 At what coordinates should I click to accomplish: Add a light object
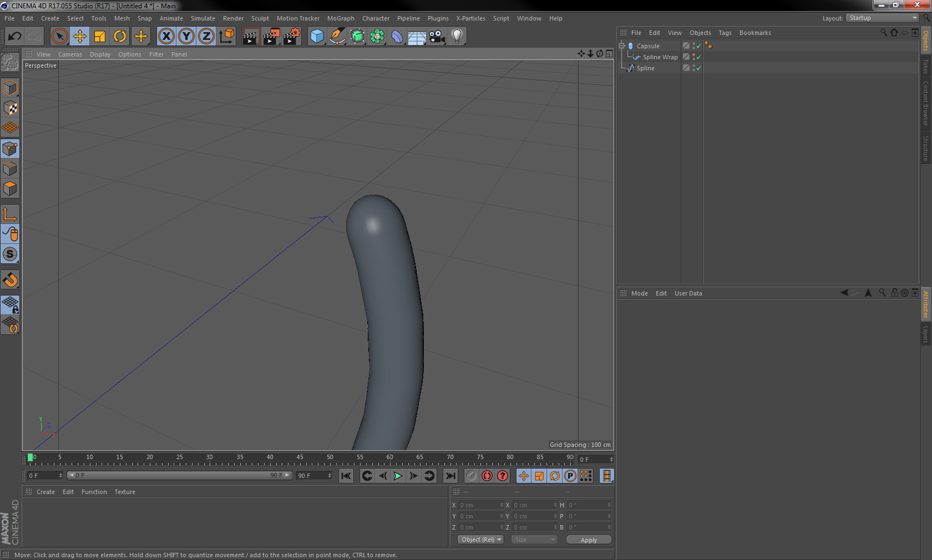[x=457, y=37]
